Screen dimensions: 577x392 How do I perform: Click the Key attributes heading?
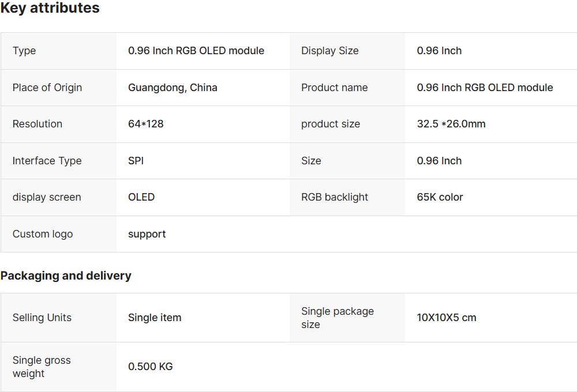(x=50, y=9)
